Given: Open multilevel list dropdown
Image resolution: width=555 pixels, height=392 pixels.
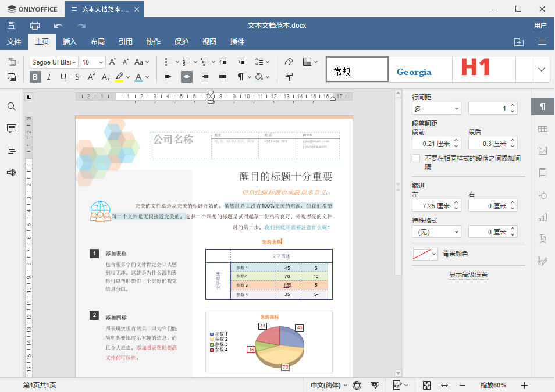Looking at the screenshot, I should pos(214,62).
